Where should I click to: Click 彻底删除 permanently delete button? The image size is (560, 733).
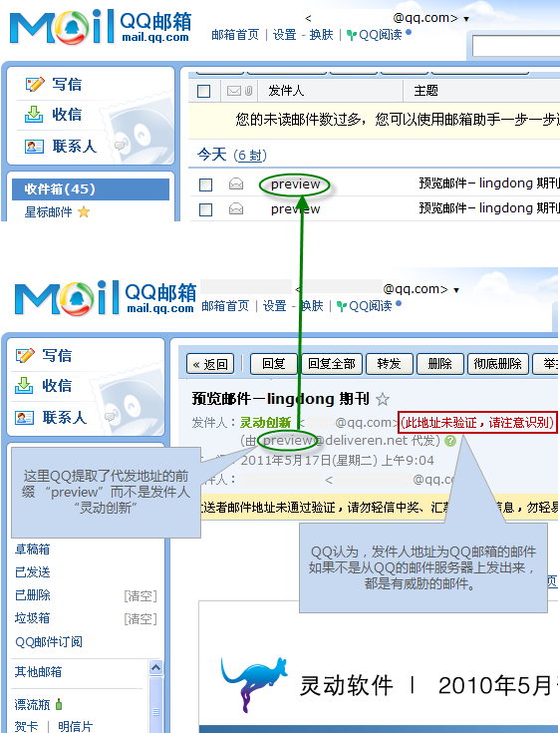[x=498, y=364]
